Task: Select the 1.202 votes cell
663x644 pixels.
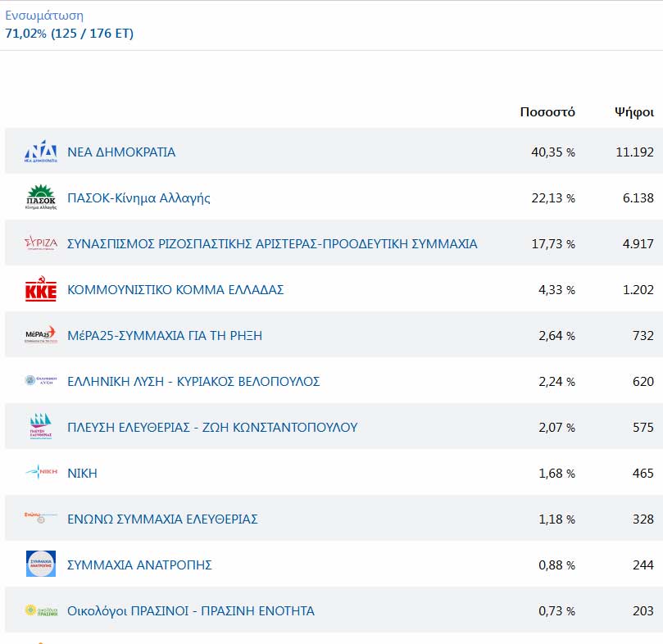Action: coord(638,290)
